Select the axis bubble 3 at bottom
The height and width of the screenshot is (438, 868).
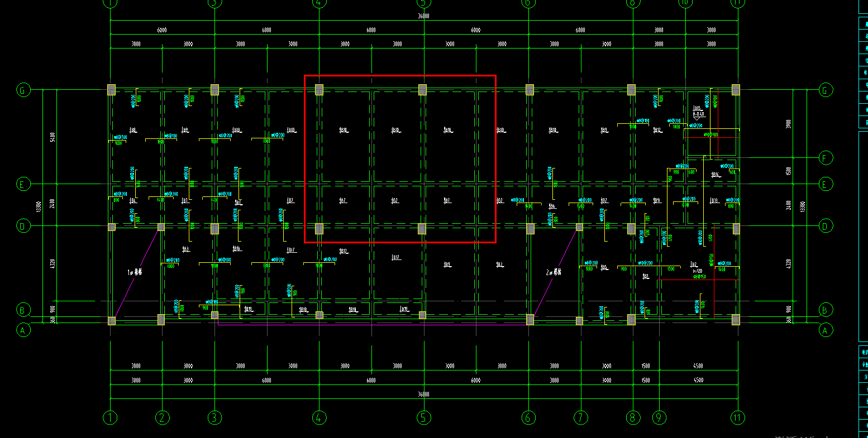coord(214,417)
